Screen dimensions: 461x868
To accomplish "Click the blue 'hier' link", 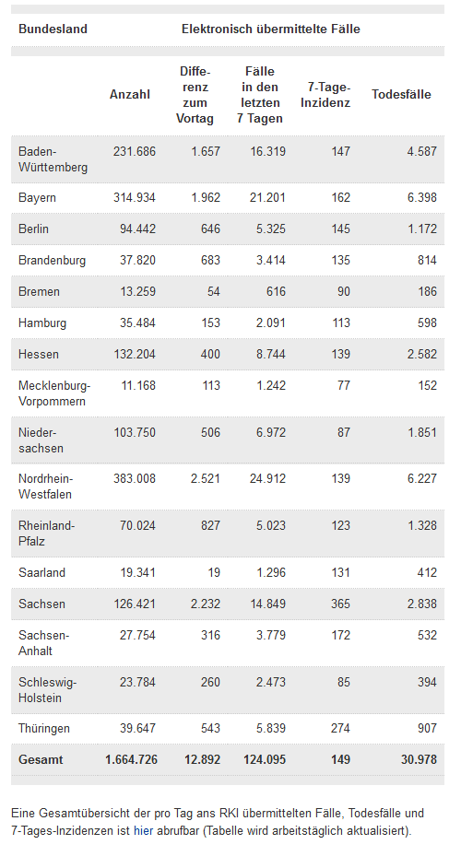I will (143, 830).
